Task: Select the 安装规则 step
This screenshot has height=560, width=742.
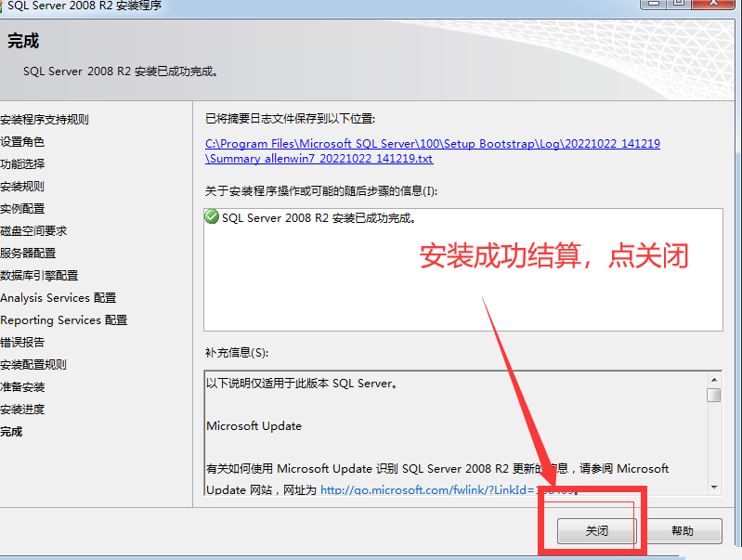Action: tap(22, 186)
